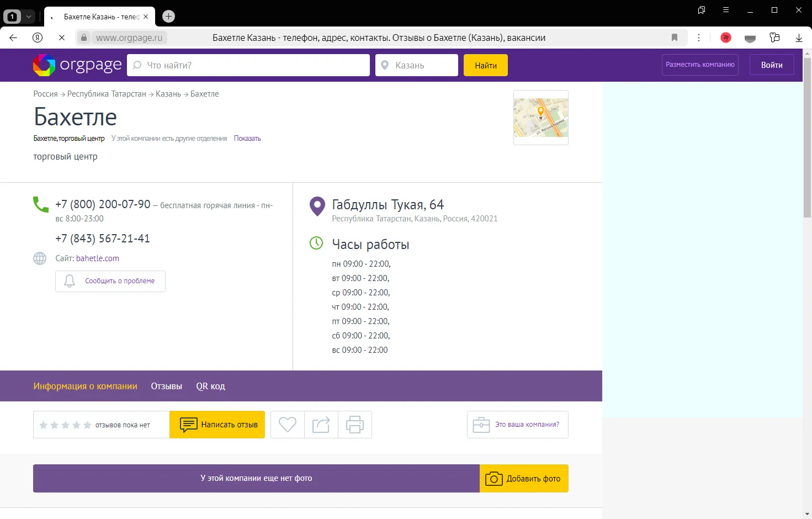Open tab counter button showing 1
Viewport: 812px width, 519px height.
coord(12,17)
